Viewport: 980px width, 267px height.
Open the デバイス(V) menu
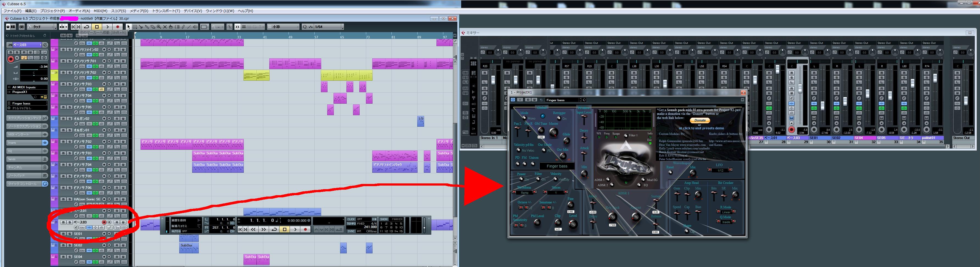[193, 11]
